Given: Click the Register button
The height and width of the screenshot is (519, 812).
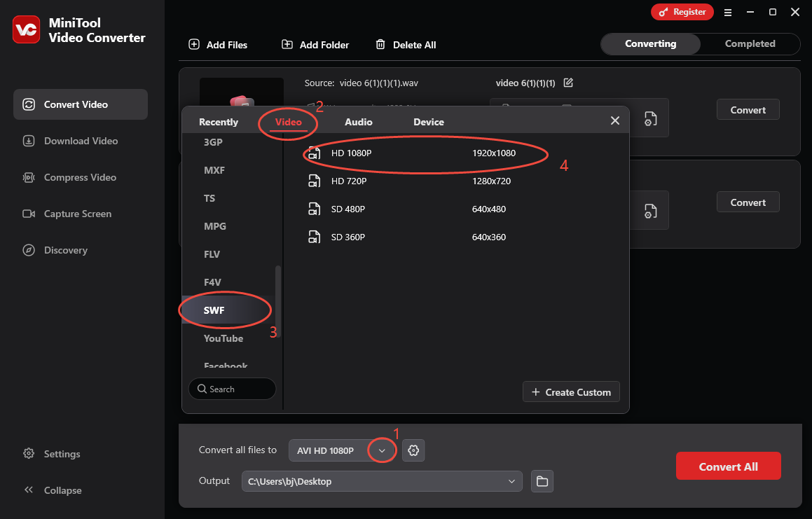Looking at the screenshot, I should pyautogui.click(x=682, y=12).
